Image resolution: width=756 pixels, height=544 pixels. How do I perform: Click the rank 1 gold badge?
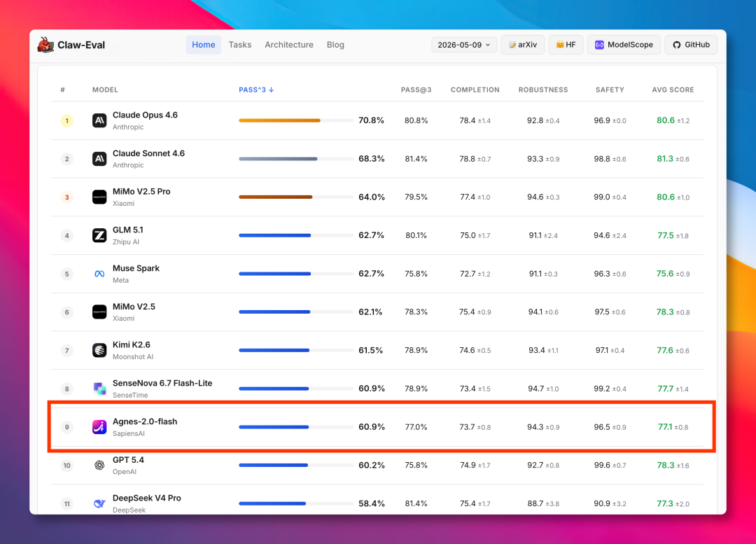[x=67, y=120]
